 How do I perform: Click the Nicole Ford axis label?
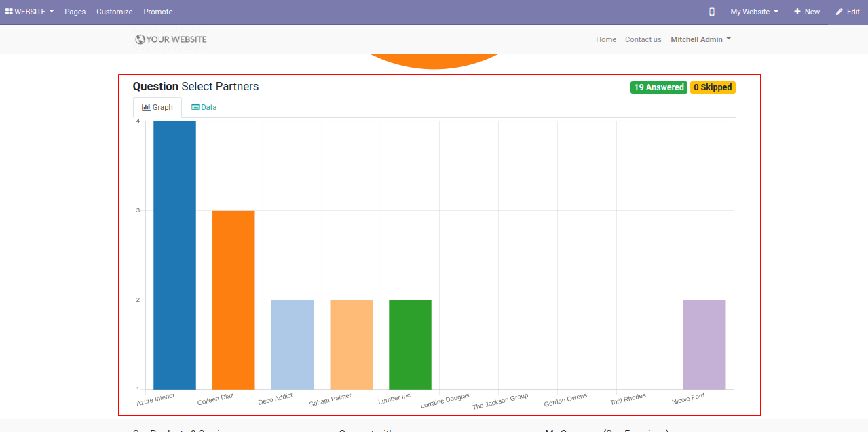[x=688, y=399]
